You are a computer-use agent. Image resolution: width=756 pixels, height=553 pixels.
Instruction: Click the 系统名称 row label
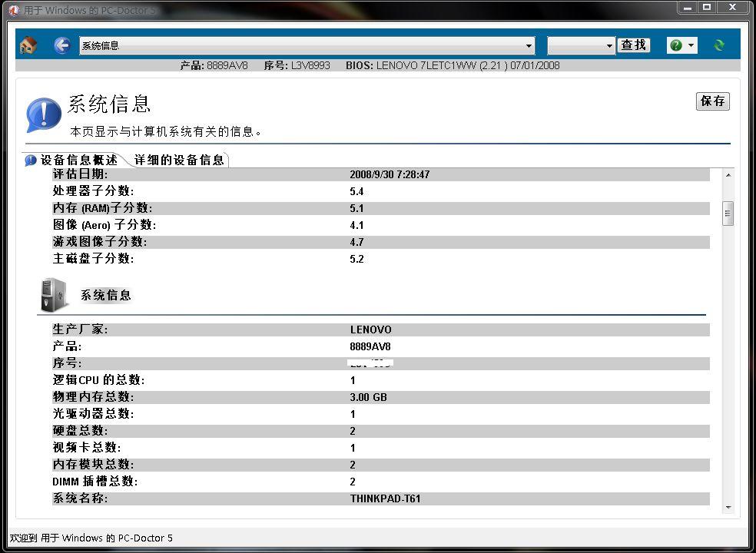click(80, 498)
